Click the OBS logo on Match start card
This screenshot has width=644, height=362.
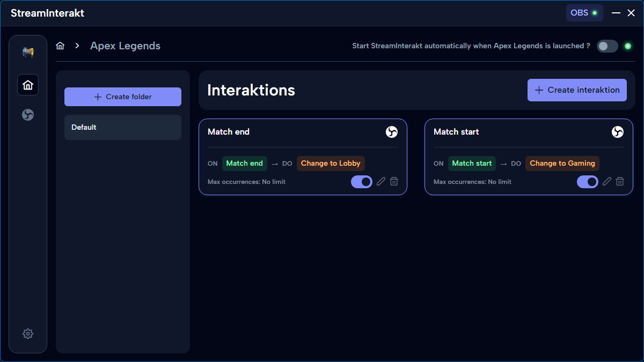(x=618, y=132)
